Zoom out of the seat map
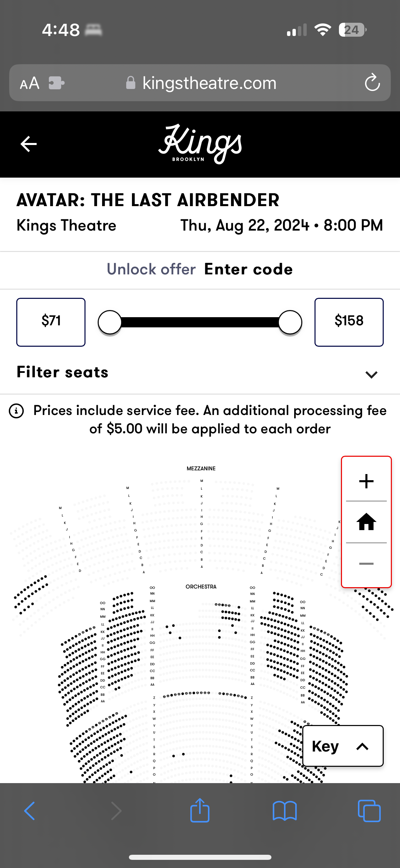The image size is (400, 868). (x=366, y=564)
